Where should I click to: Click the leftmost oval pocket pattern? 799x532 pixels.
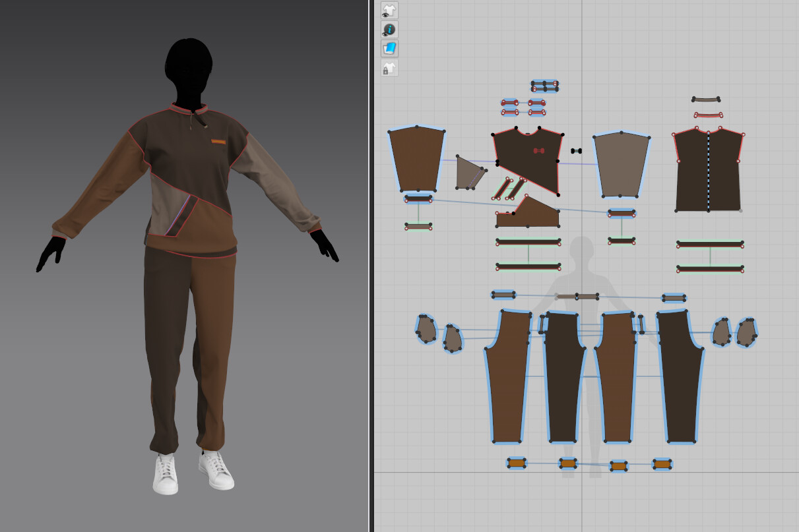click(x=426, y=330)
